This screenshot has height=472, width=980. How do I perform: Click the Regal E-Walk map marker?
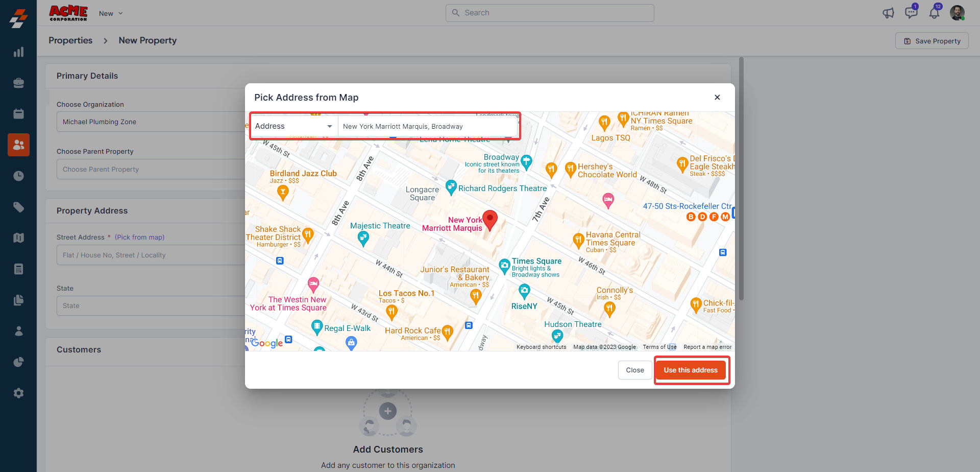317,327
